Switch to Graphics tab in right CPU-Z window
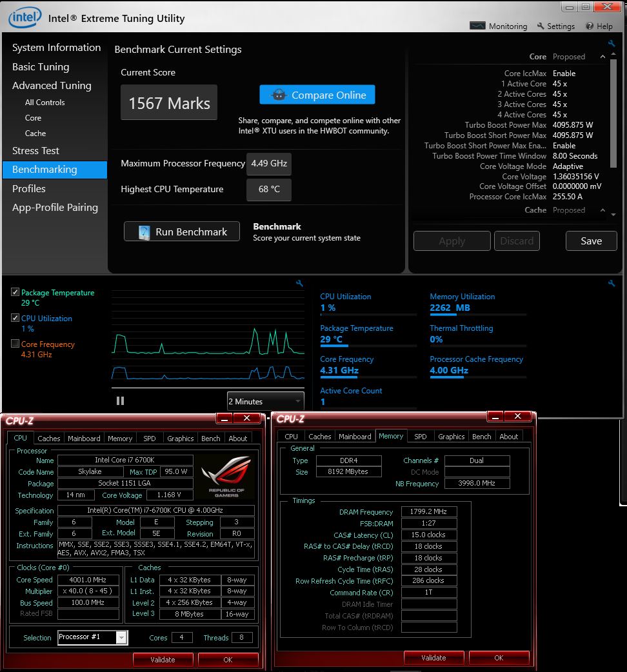Viewport: 627px width, 672px height. point(452,437)
